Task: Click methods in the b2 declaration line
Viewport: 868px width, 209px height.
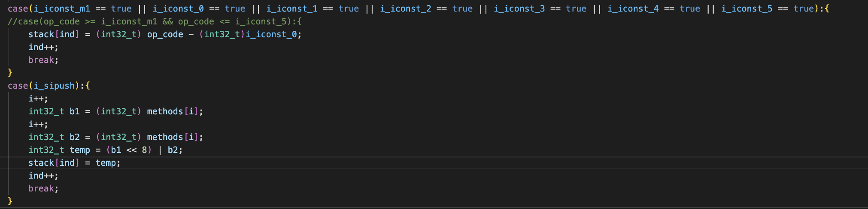Action: pos(165,137)
